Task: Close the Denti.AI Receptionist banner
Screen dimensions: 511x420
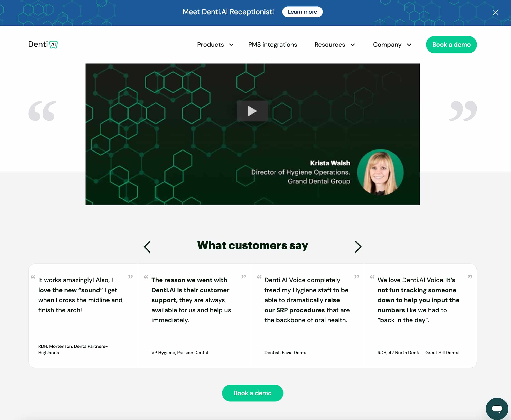Action: click(495, 12)
